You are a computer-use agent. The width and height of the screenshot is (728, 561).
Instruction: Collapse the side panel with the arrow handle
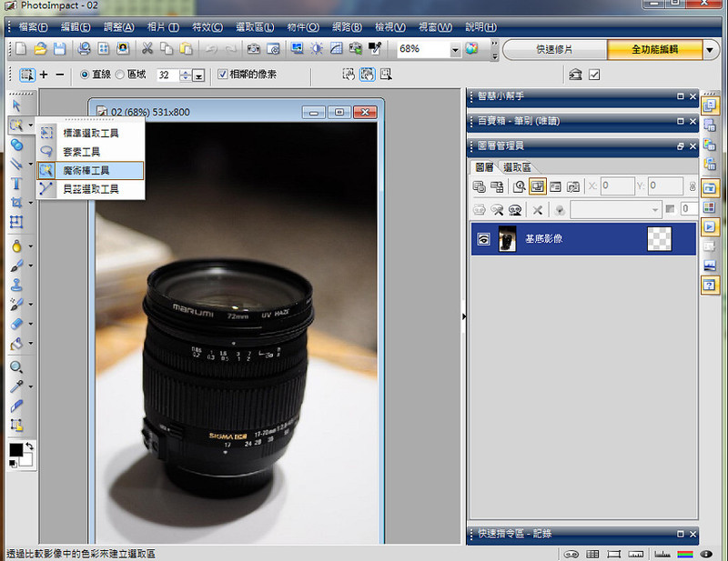(x=464, y=316)
